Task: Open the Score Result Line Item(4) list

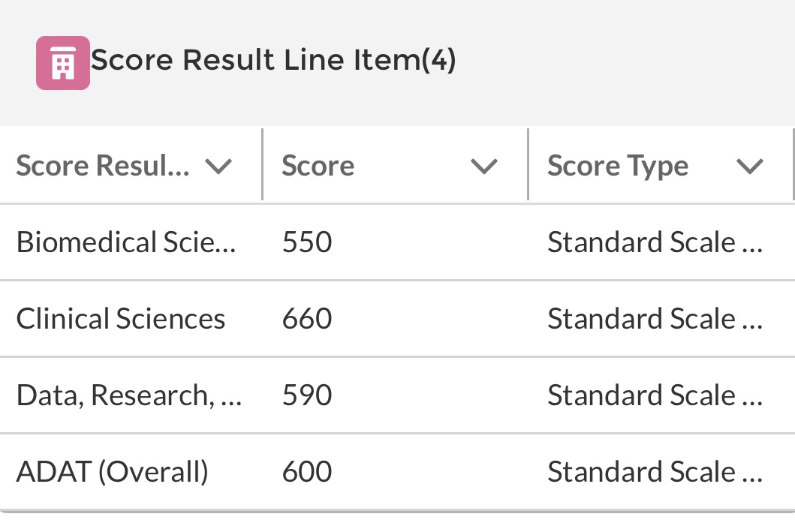Action: (273, 60)
